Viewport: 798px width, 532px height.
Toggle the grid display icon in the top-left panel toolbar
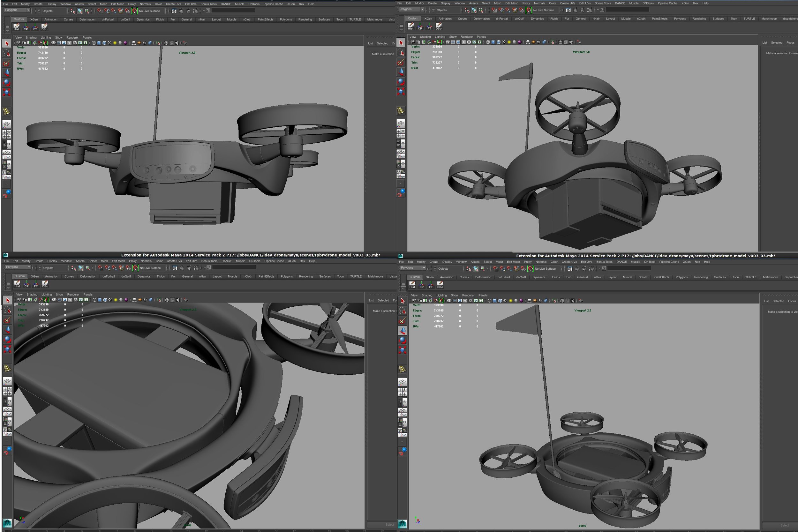[x=53, y=43]
